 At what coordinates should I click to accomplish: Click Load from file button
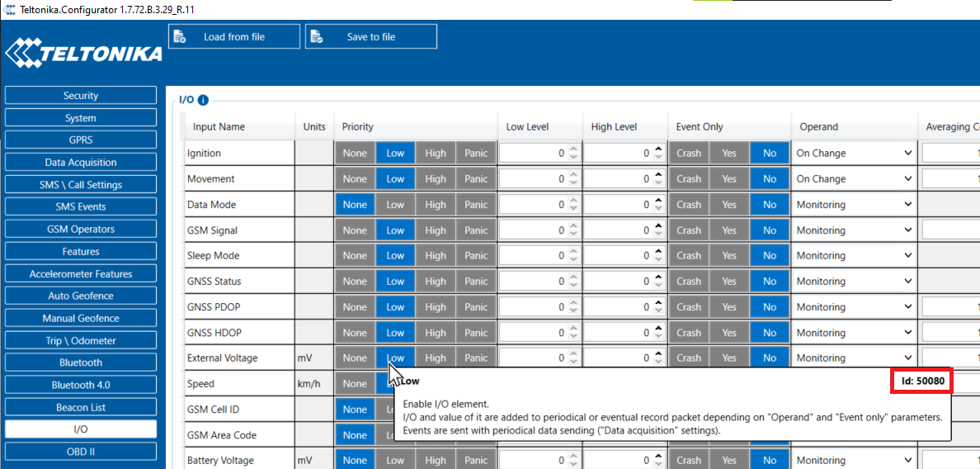coord(234,37)
